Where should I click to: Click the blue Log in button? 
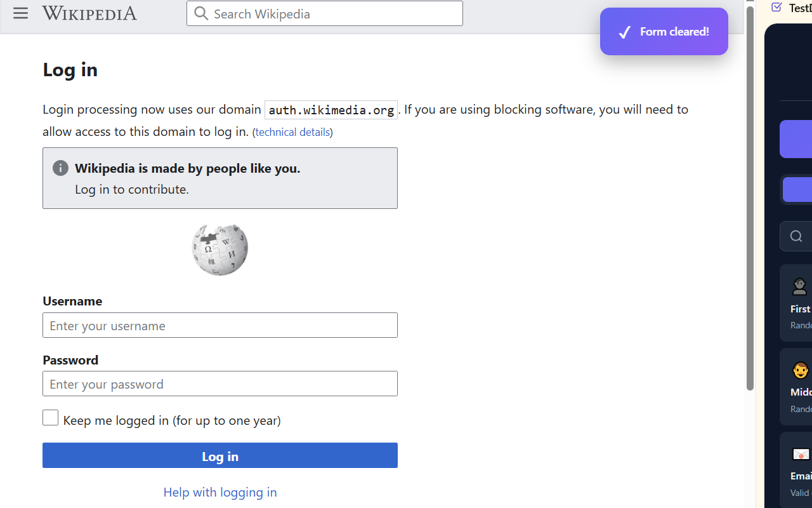click(220, 455)
